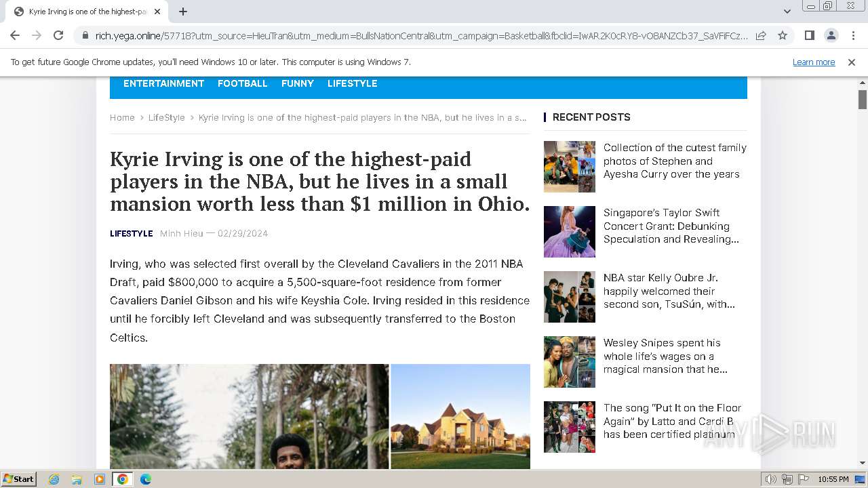This screenshot has width=868, height=488.
Task: Click the article date 02/29/2024
Action: pos(243,233)
